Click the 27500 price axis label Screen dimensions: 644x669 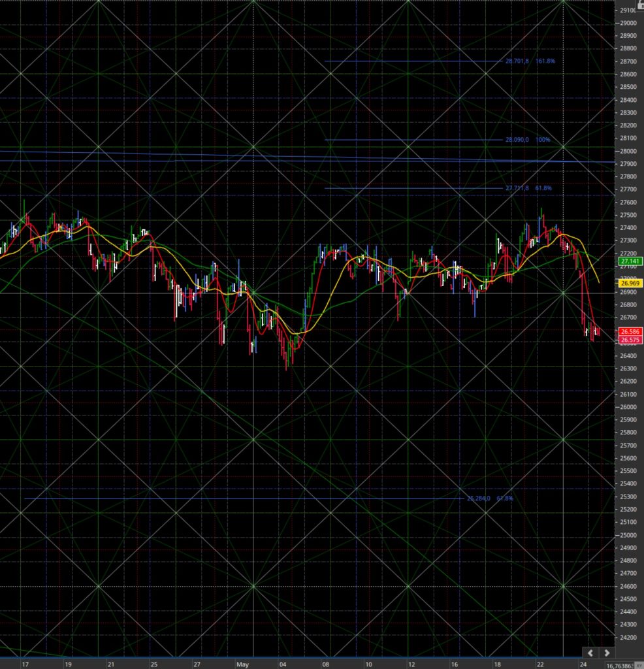[628, 215]
